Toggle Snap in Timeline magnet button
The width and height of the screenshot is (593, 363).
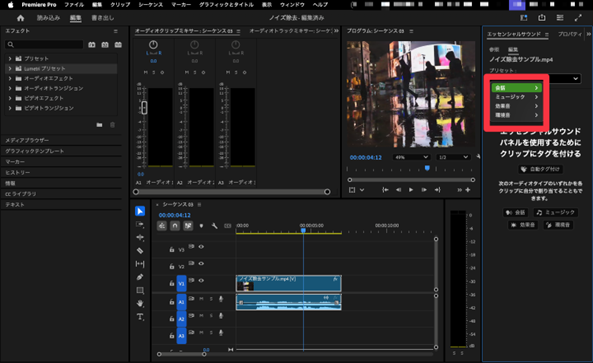175,226
